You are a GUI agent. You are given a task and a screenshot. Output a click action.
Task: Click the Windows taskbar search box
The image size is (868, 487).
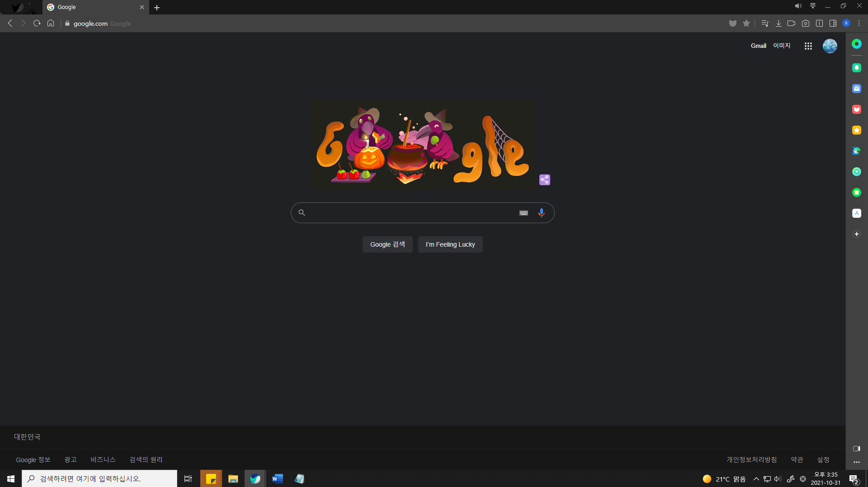point(99,478)
